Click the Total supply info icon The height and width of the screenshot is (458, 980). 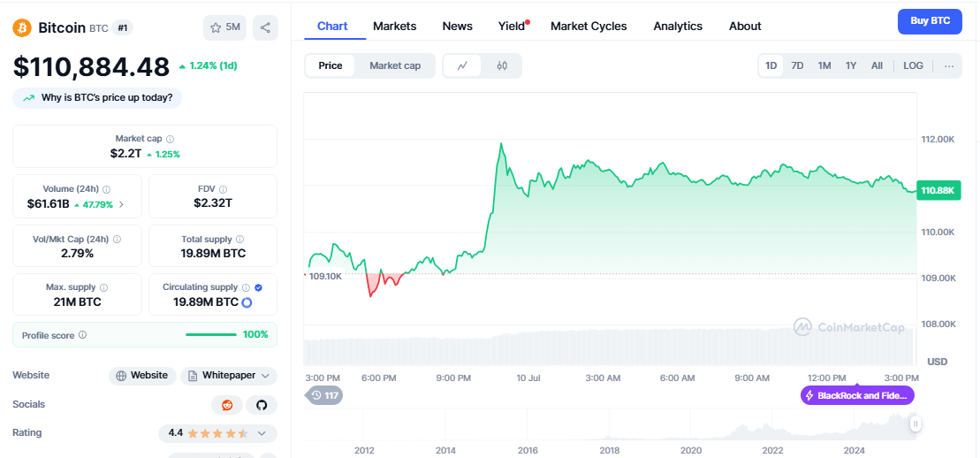(x=240, y=239)
